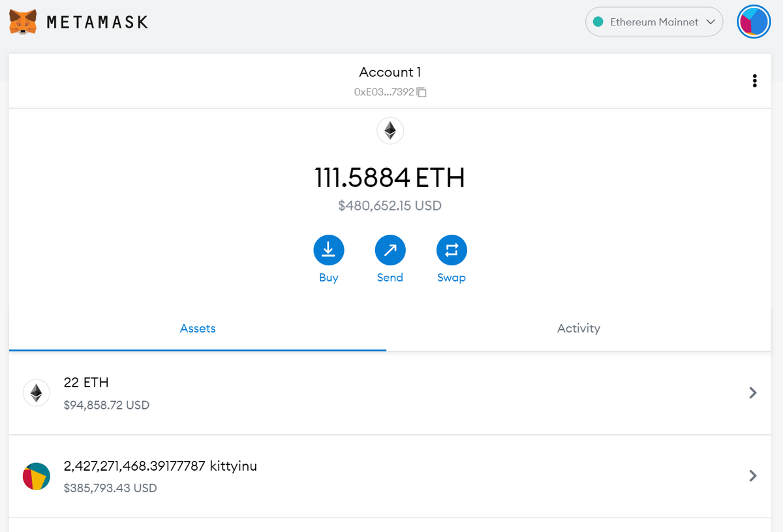783x532 pixels.
Task: Click the ETH asset row icon
Action: [x=37, y=393]
